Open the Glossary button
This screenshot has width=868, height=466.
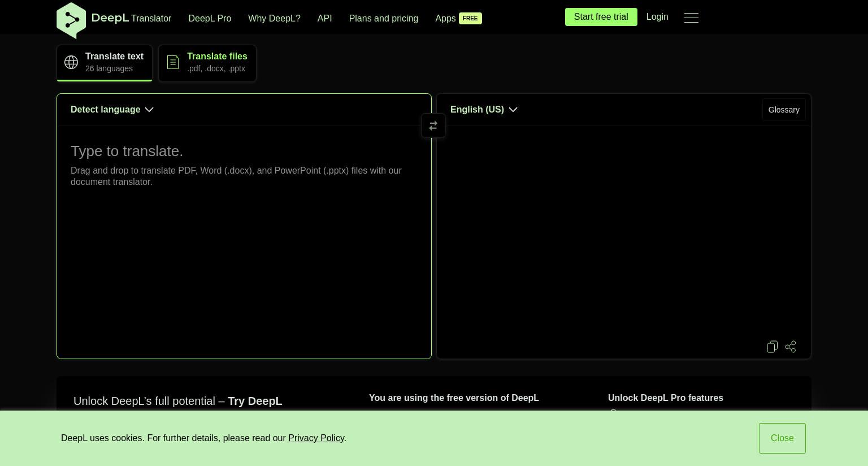784,110
